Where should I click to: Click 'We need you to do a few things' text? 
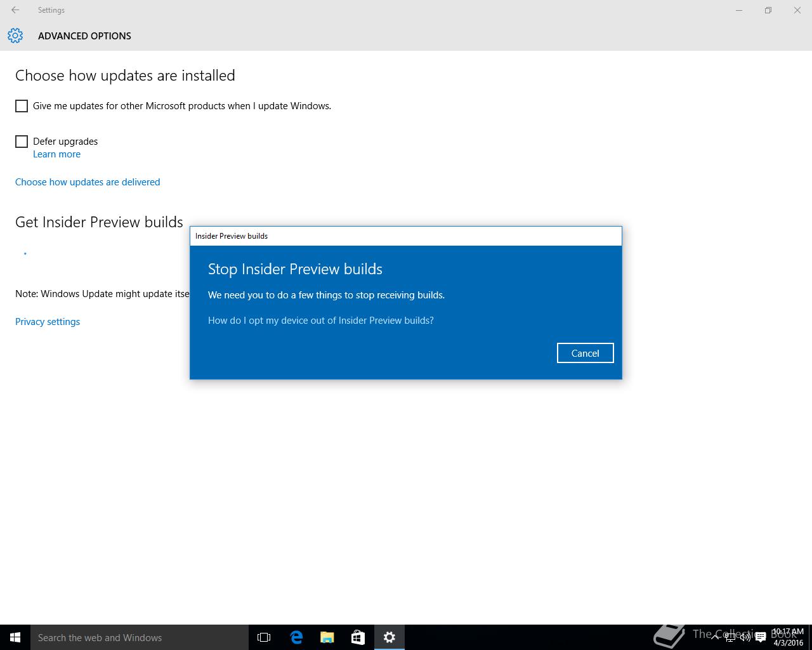(326, 295)
